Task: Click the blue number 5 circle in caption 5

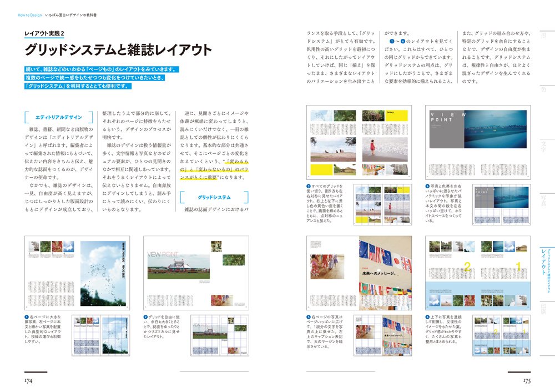Action: click(309, 317)
